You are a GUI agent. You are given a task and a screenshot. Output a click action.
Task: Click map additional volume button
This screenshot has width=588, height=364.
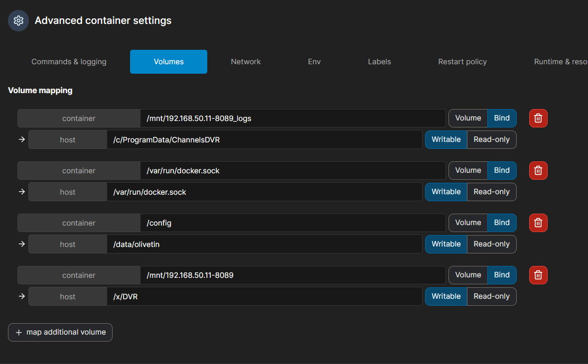(60, 332)
